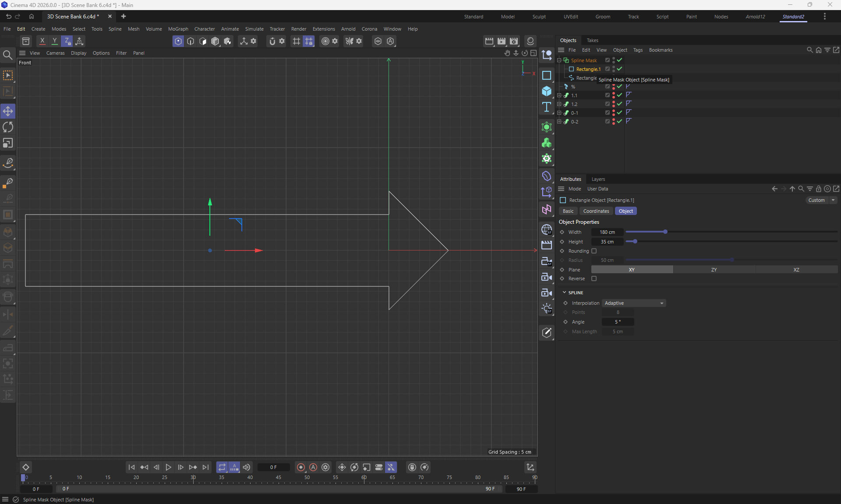Select the Scale tool icon
The height and width of the screenshot is (504, 841).
click(8, 143)
